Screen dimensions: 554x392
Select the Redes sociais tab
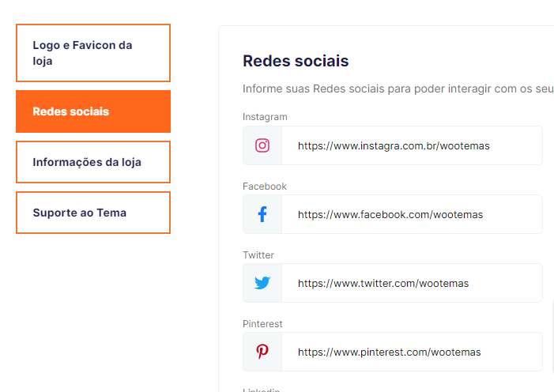(x=93, y=111)
